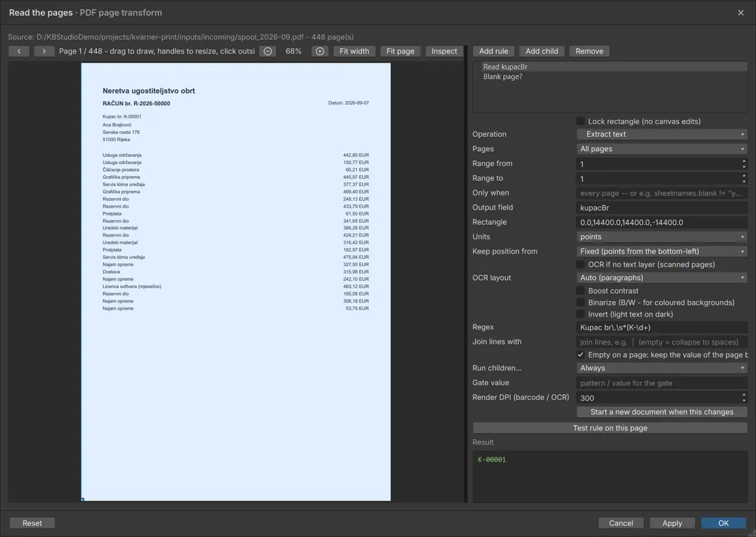Click the Source file path text
Screen dimensions: 756x537
181,36
